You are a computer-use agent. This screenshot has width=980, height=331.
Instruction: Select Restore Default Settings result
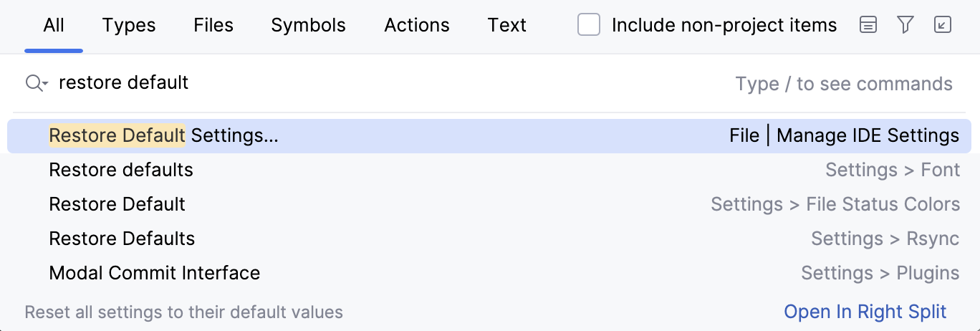click(163, 135)
